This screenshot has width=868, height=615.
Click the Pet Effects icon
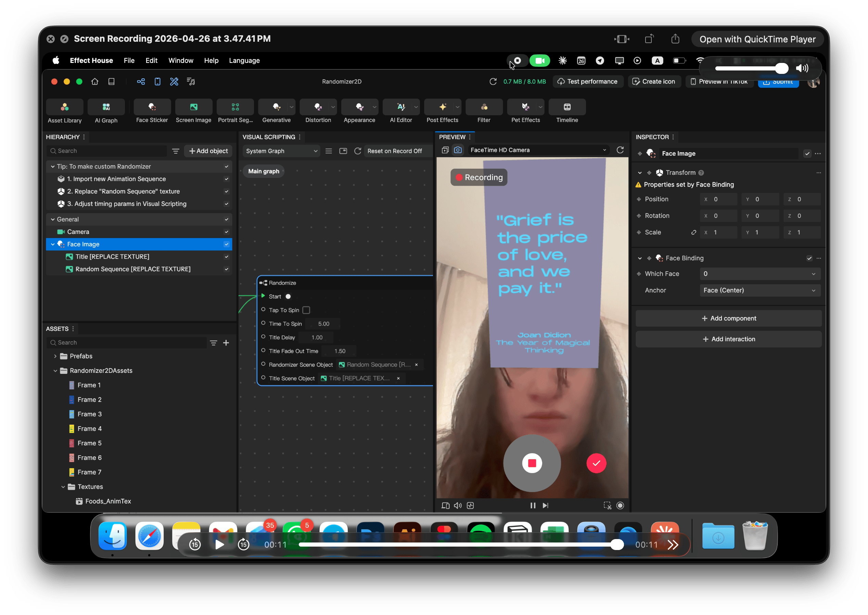[x=525, y=107]
